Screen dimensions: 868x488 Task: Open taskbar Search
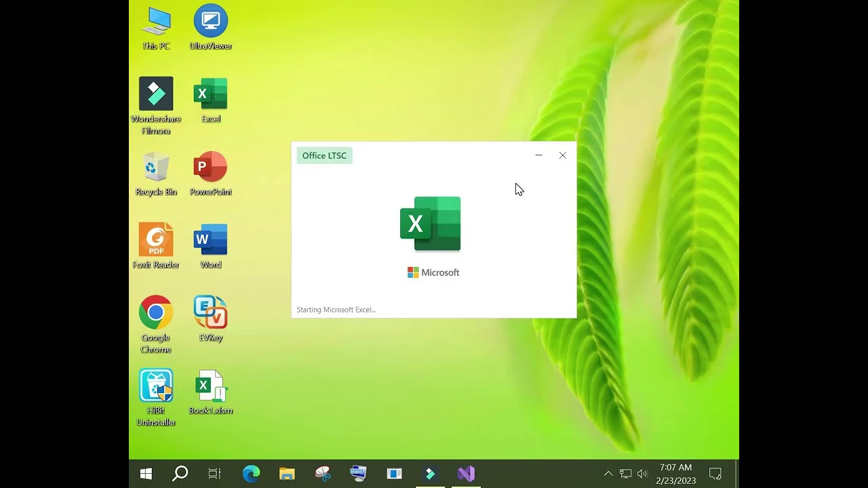point(180,474)
